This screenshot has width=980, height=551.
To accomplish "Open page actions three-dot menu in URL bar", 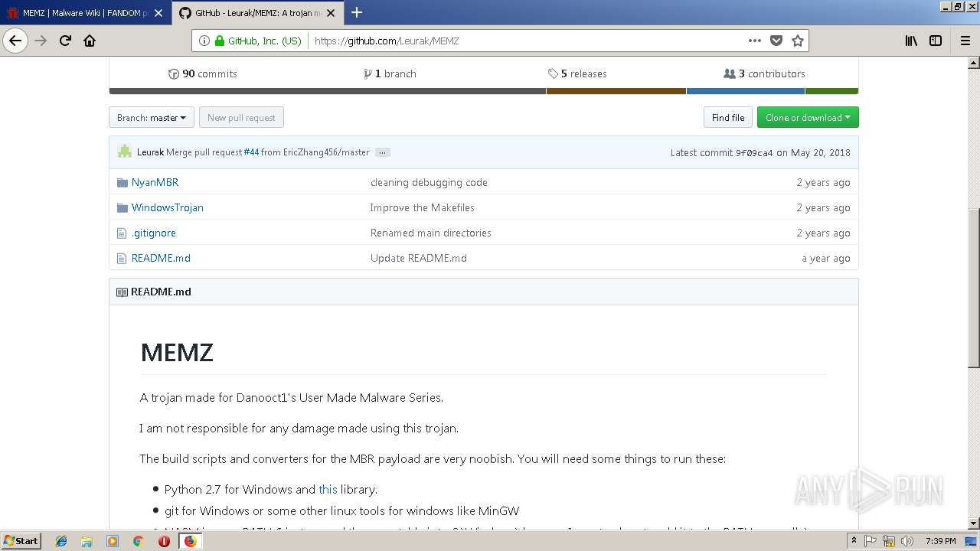I will (755, 41).
